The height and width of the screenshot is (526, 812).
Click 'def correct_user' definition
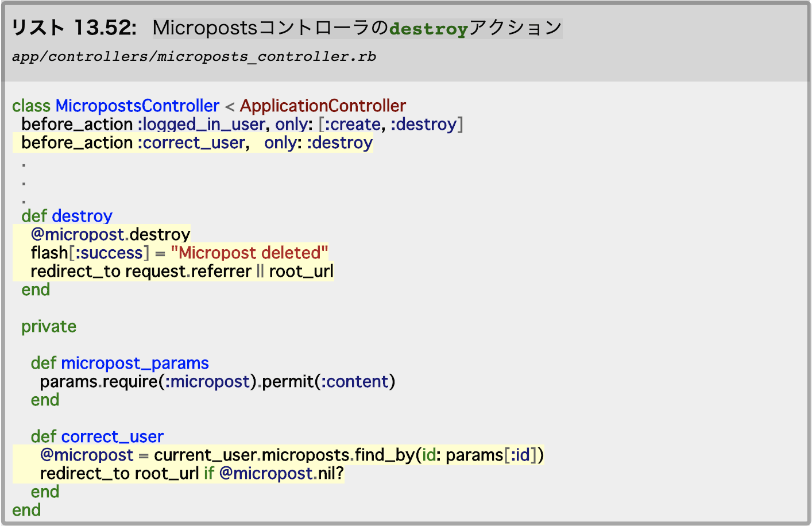[97, 436]
